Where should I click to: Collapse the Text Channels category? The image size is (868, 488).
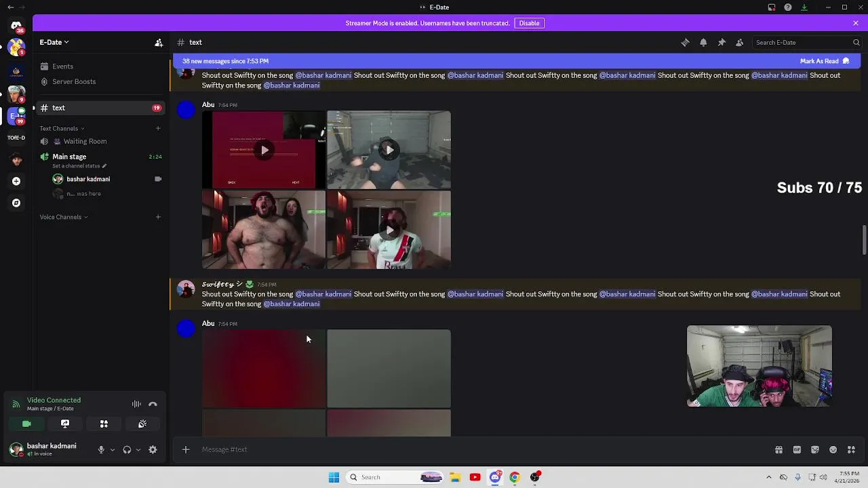(62, 129)
